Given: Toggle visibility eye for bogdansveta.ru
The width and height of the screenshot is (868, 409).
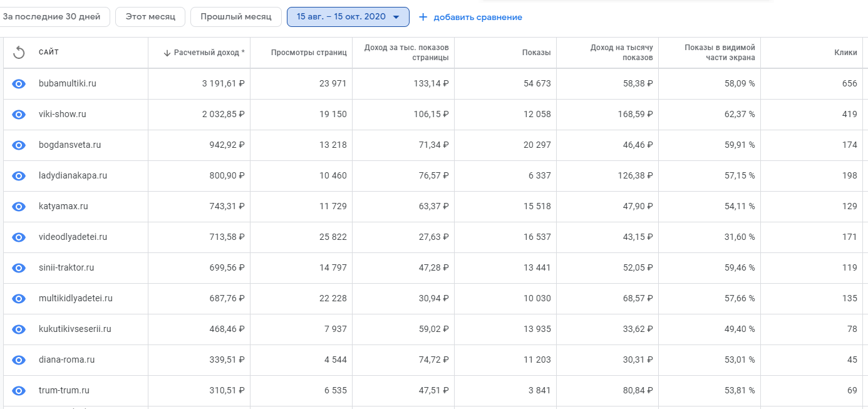Looking at the screenshot, I should pos(19,145).
